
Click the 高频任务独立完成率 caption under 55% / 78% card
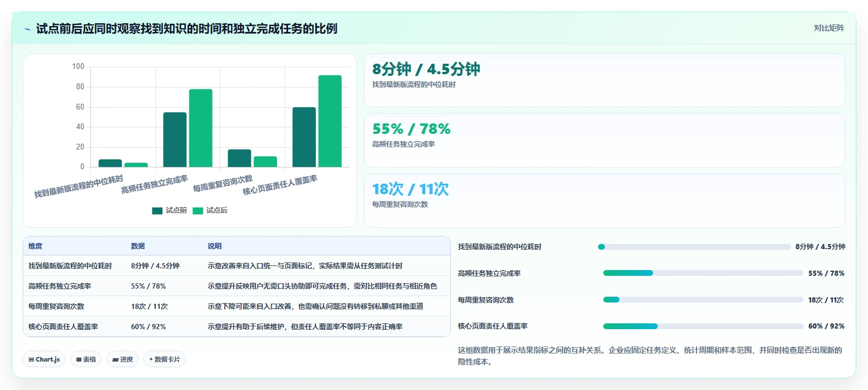click(x=403, y=144)
